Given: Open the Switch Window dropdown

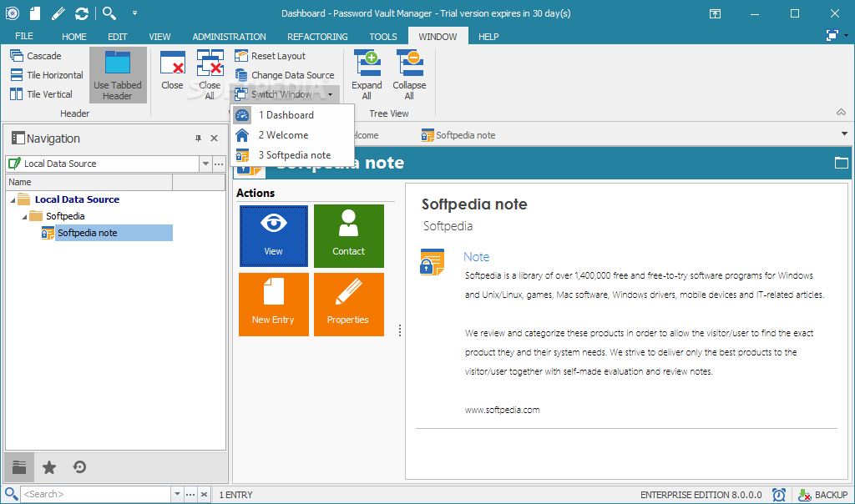Looking at the screenshot, I should click(286, 94).
